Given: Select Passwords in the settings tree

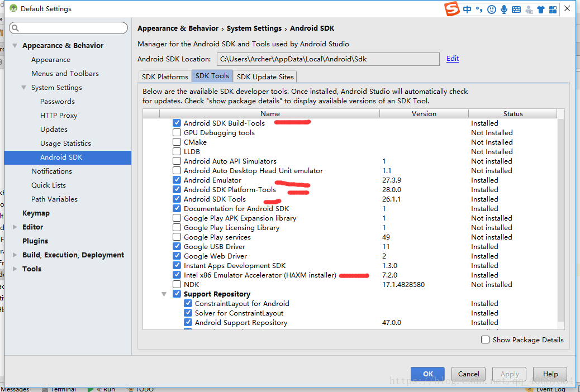Looking at the screenshot, I should tap(58, 101).
